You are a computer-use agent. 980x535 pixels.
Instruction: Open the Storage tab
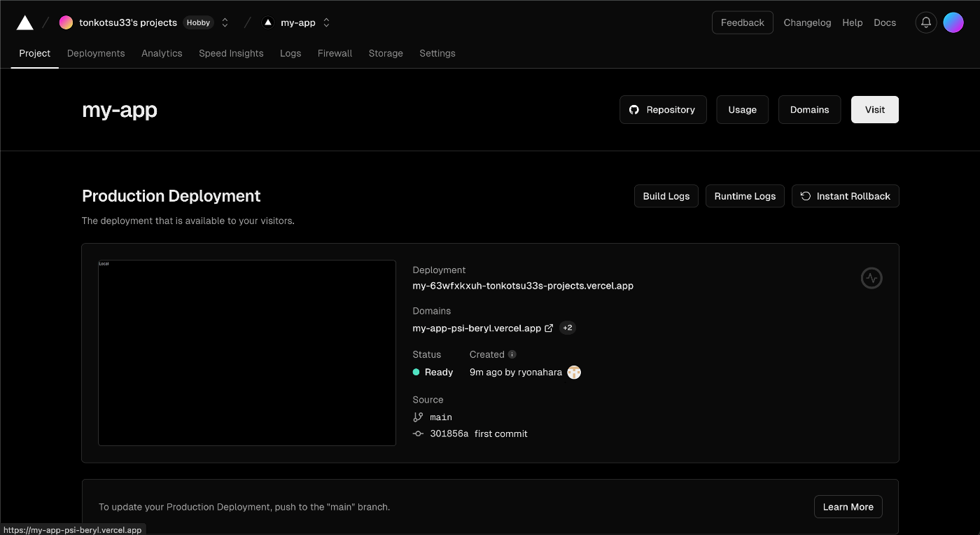click(386, 53)
